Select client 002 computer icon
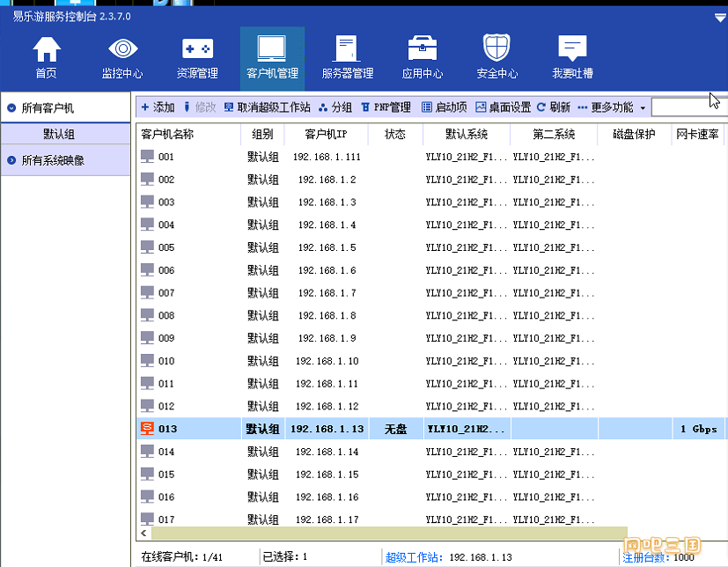Image resolution: width=728 pixels, height=567 pixels. [147, 180]
